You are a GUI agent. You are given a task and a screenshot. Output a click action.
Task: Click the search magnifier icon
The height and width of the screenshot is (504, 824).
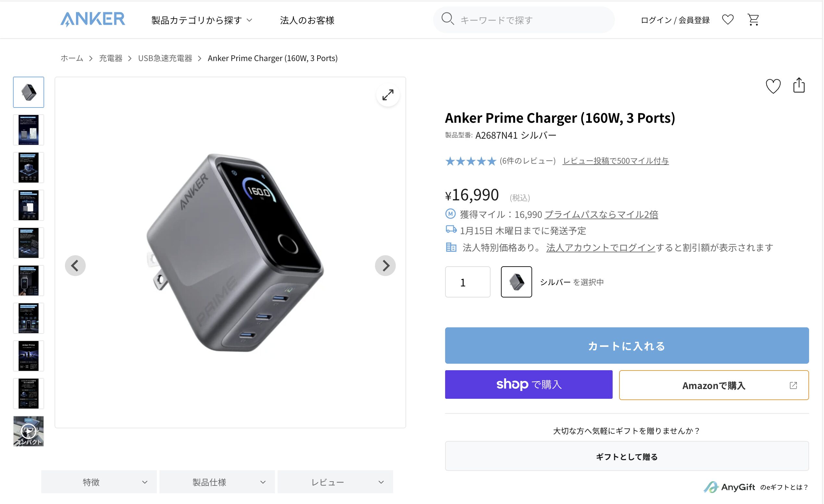447,19
